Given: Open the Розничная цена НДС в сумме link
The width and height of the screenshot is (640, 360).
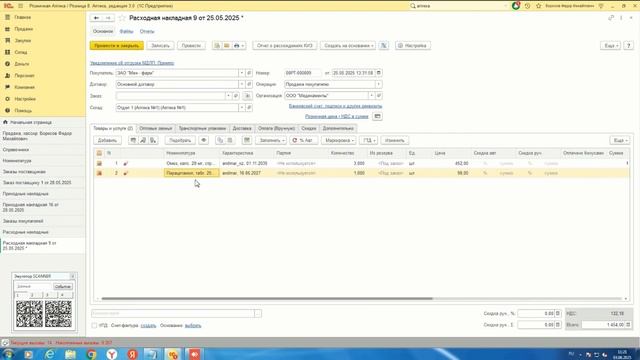Looking at the screenshot, I should coord(337,116).
